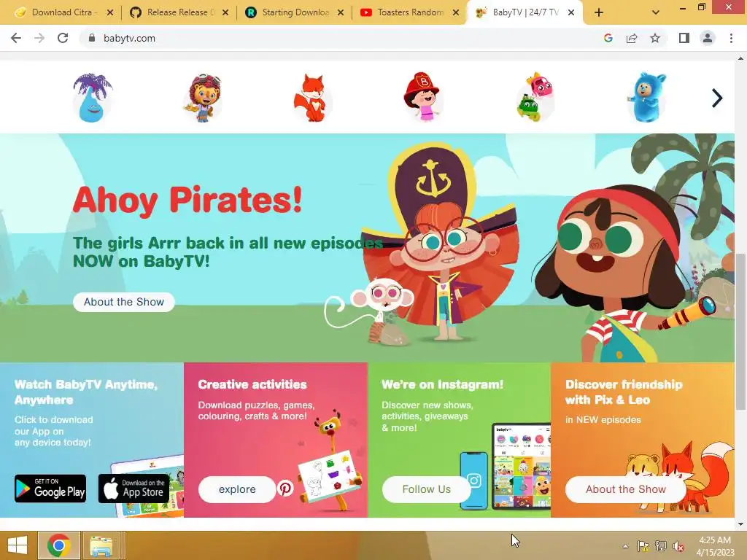Viewport: 747px width, 560px height.
Task: Select the blue fuzzy bear character
Action: point(646,97)
